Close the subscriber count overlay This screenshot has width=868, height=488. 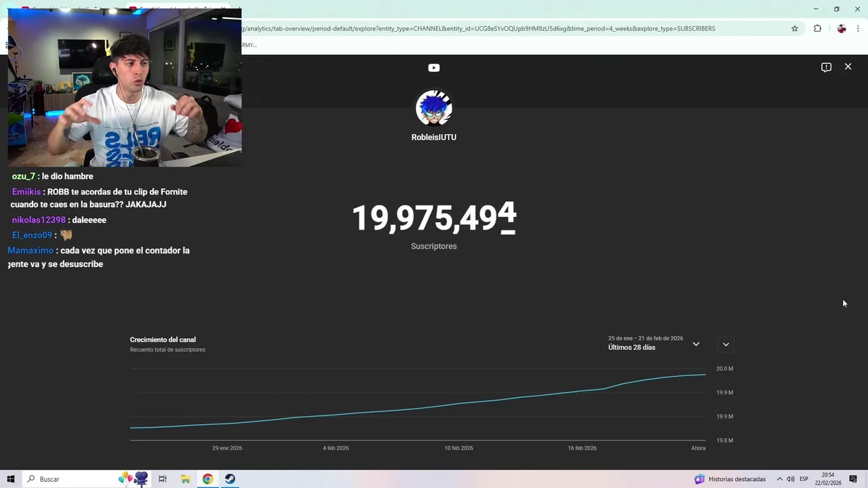(x=848, y=66)
